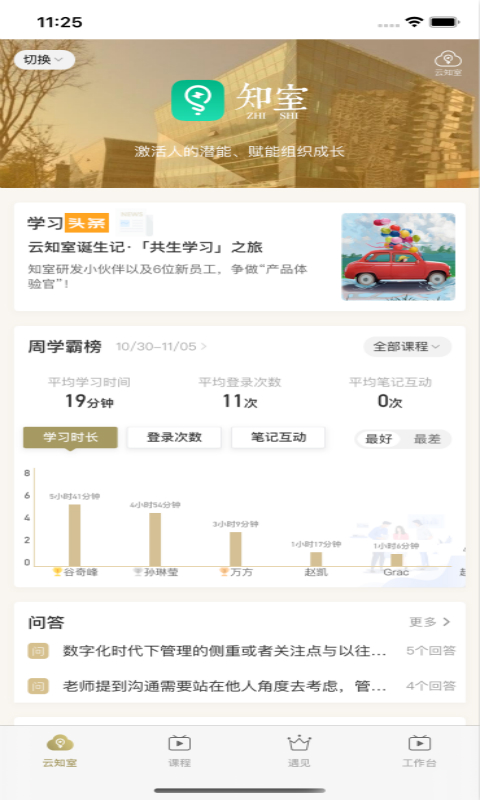Image resolution: width=480 pixels, height=800 pixels.
Task: Select 赵凯's 1小时17分钟 bar
Action: point(316,559)
